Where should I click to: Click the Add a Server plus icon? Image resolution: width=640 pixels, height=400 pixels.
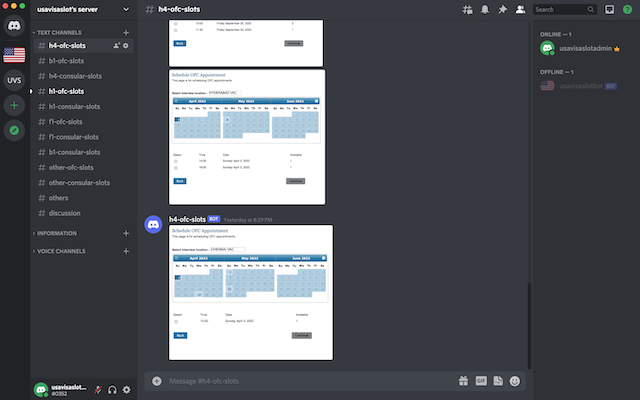[x=14, y=105]
